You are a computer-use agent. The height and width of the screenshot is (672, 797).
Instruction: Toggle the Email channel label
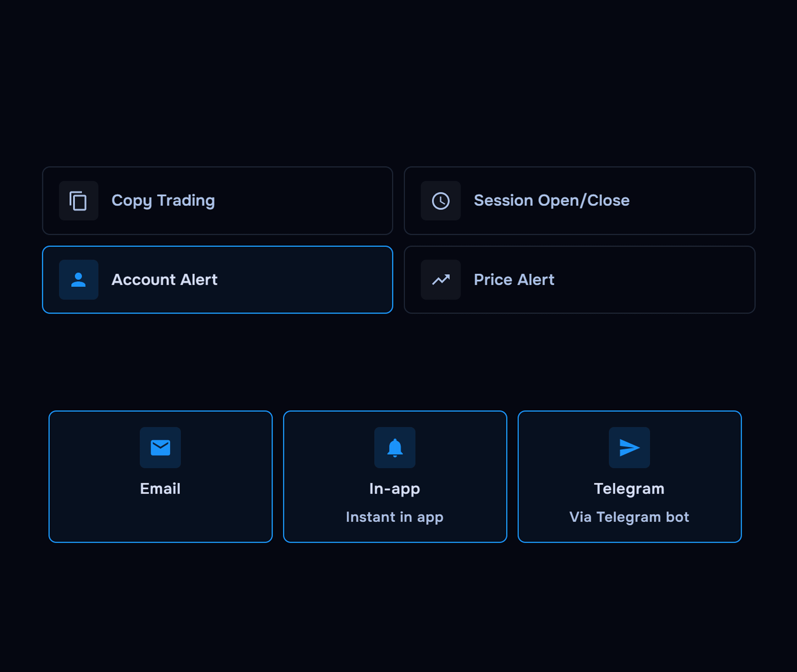click(160, 489)
